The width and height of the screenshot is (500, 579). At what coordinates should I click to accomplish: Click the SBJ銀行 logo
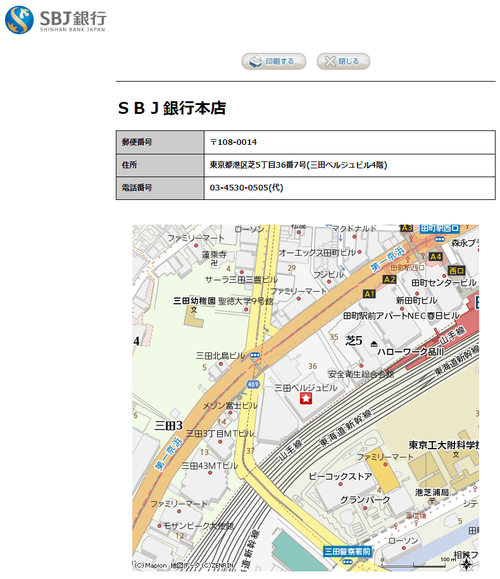coord(56,20)
